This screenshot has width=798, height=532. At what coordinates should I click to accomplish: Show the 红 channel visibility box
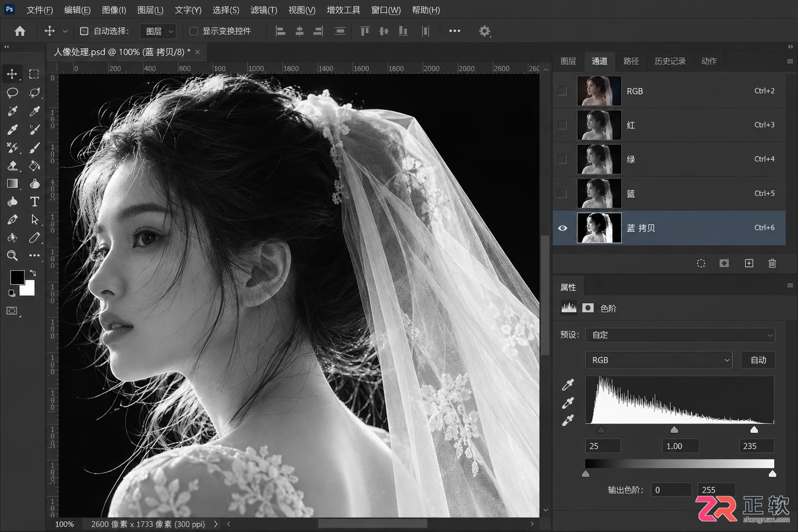tap(562, 125)
